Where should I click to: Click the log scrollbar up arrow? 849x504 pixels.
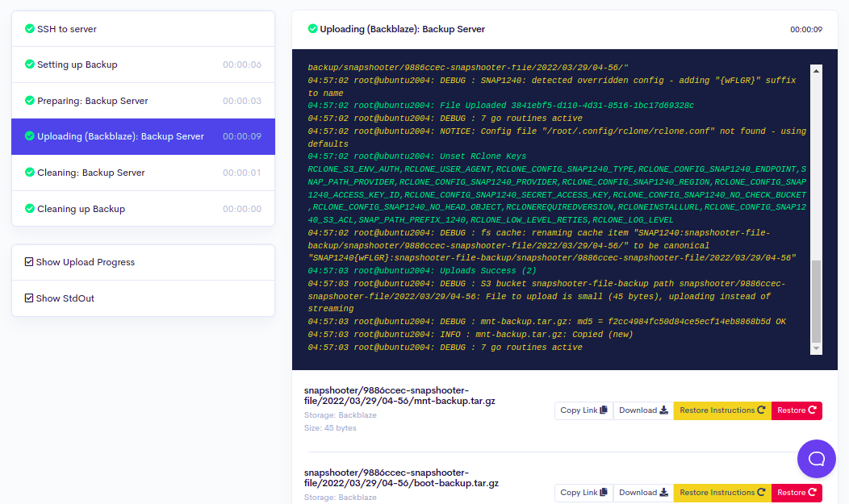816,71
